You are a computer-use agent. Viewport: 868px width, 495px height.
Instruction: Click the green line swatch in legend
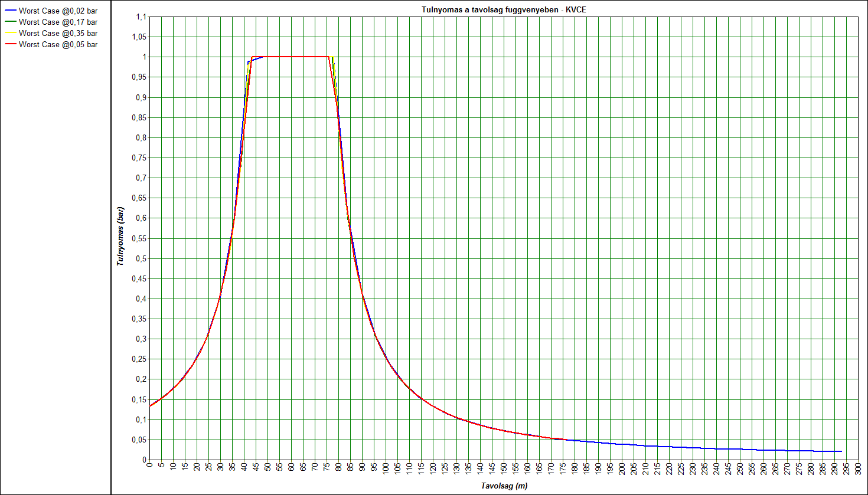coord(11,22)
